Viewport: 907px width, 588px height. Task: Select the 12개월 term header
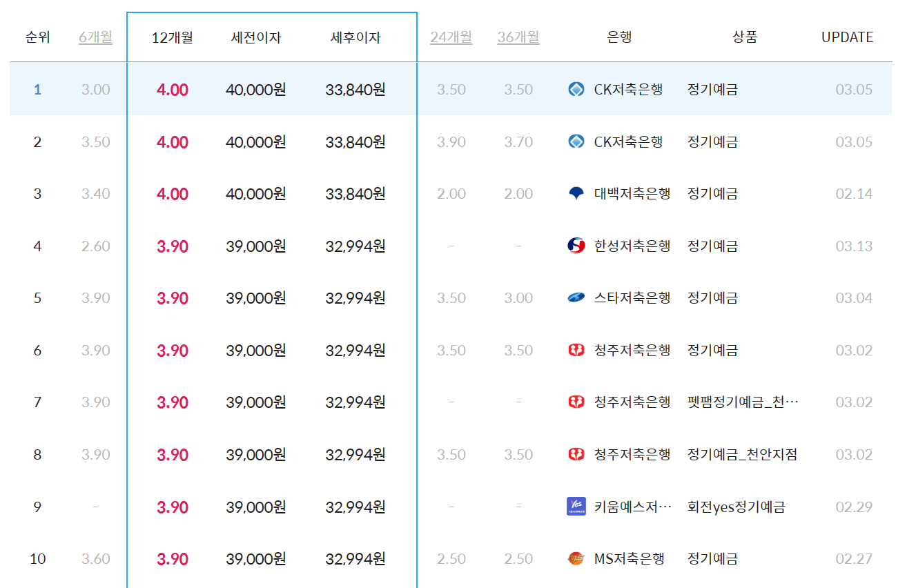[x=172, y=37]
